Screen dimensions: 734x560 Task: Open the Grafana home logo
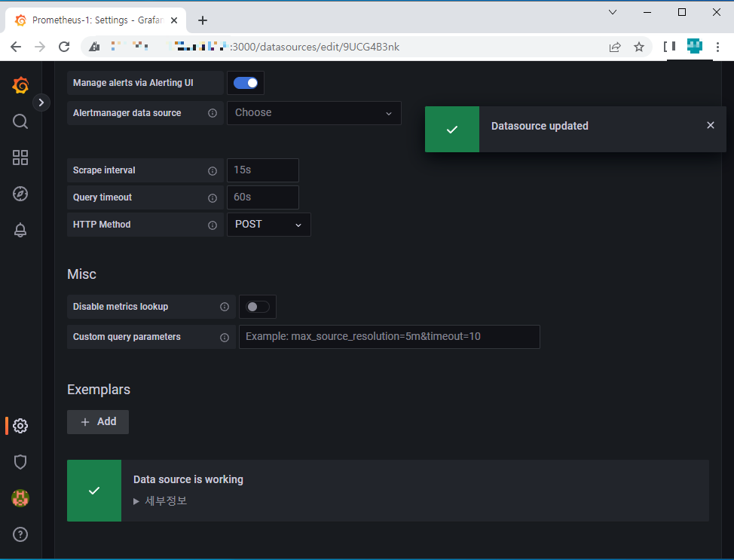(20, 85)
